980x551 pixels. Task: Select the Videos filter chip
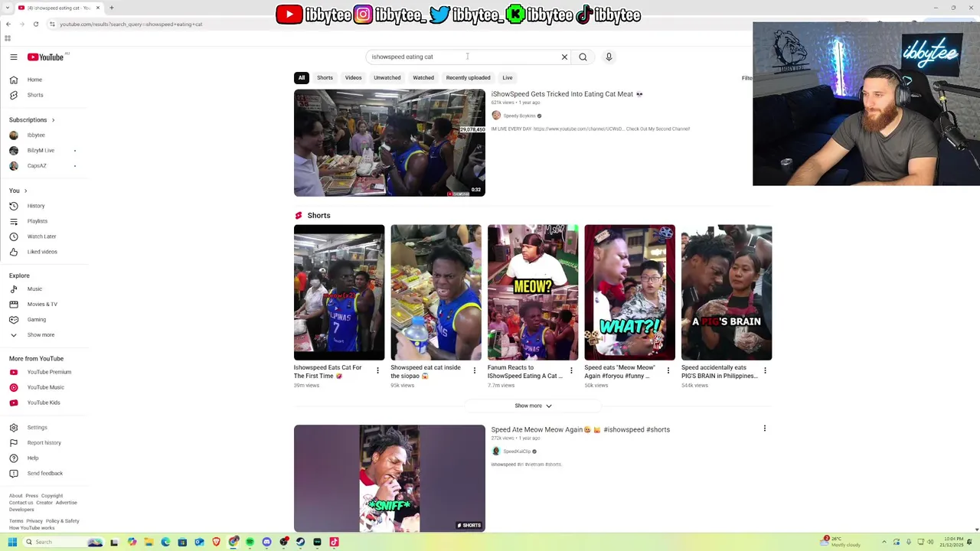353,77
